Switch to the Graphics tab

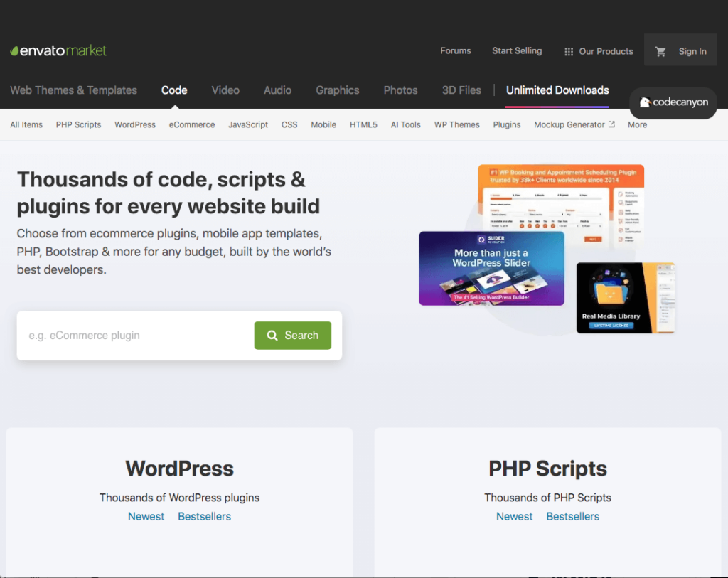tap(338, 90)
